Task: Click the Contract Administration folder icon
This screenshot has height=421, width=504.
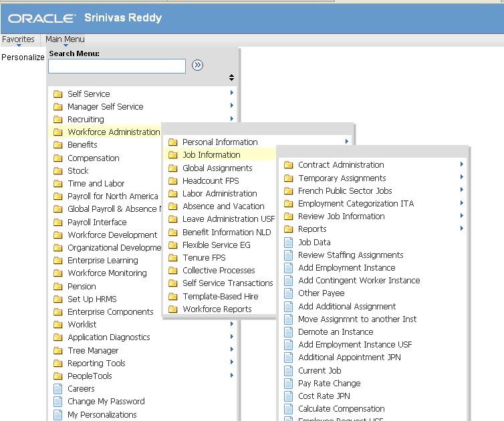Action: pyautogui.click(x=289, y=165)
